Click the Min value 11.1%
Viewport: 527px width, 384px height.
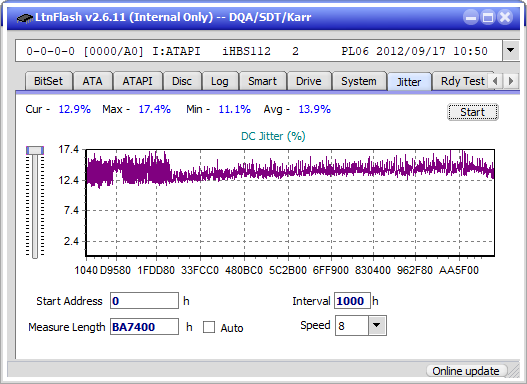(235, 109)
